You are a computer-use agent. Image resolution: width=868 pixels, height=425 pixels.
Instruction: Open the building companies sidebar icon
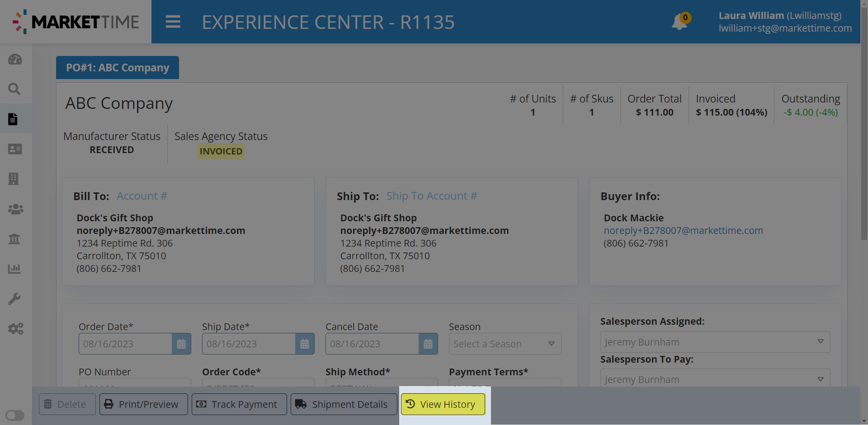point(14,179)
